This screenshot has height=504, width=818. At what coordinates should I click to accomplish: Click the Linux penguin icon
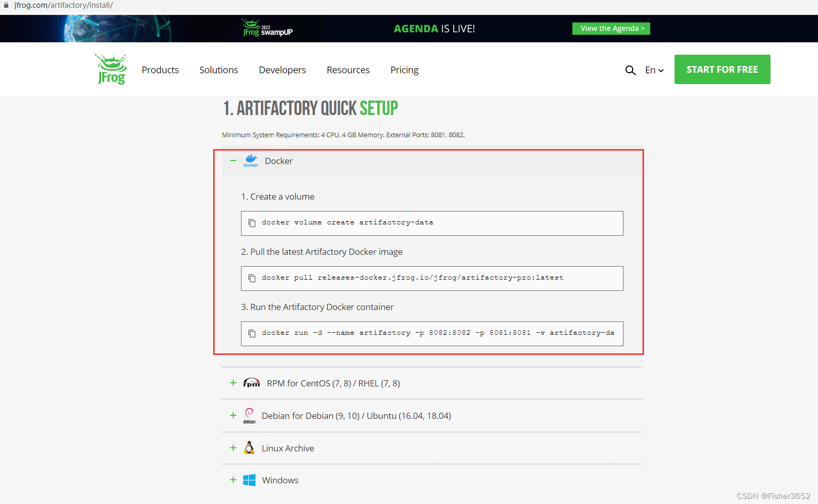coord(249,448)
